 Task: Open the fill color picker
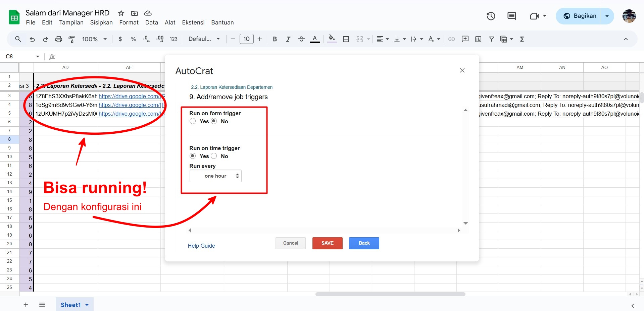pos(332,39)
